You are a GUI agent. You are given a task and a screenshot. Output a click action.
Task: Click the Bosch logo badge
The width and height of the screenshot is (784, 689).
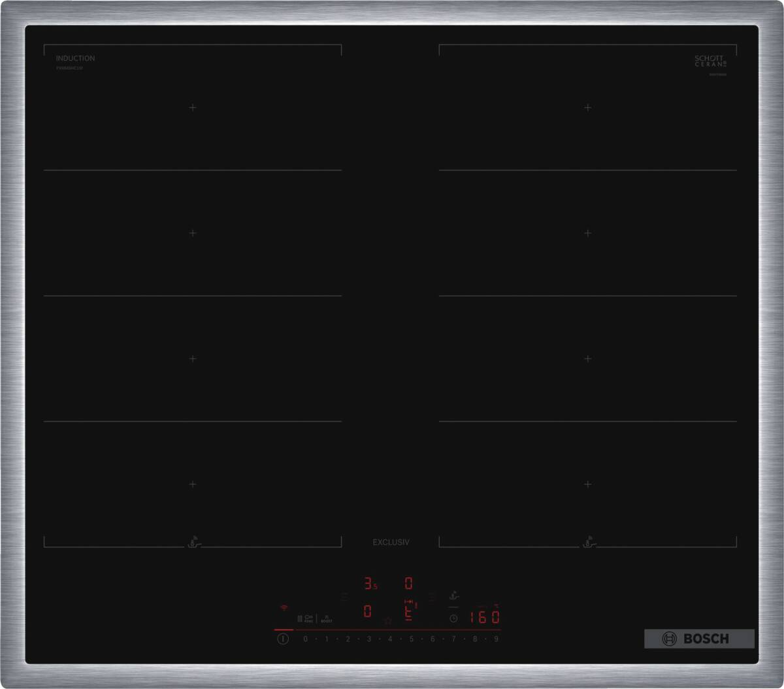coord(698,639)
